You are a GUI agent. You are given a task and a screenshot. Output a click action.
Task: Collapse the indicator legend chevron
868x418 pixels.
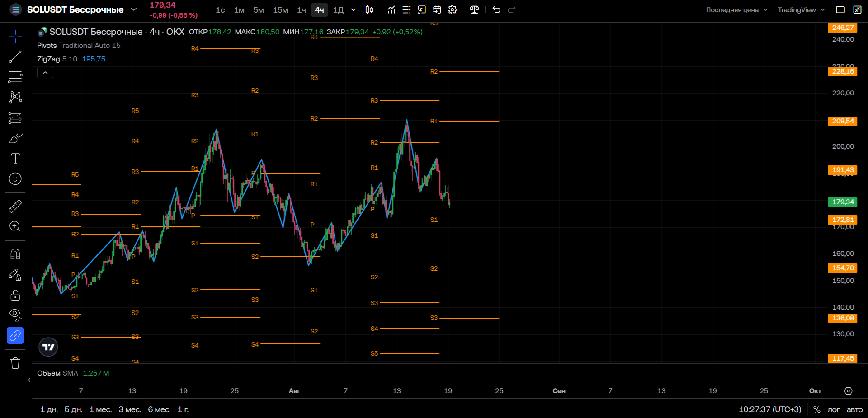(x=45, y=73)
